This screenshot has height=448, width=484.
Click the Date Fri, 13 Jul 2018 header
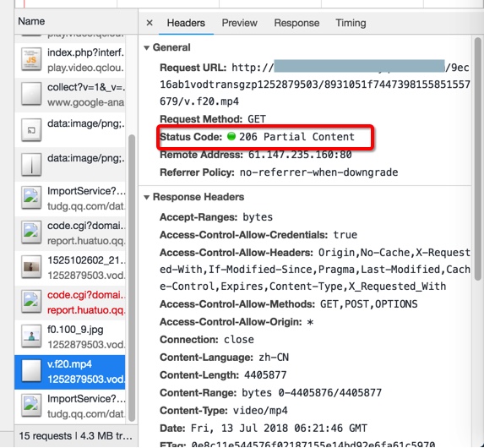coord(264,429)
